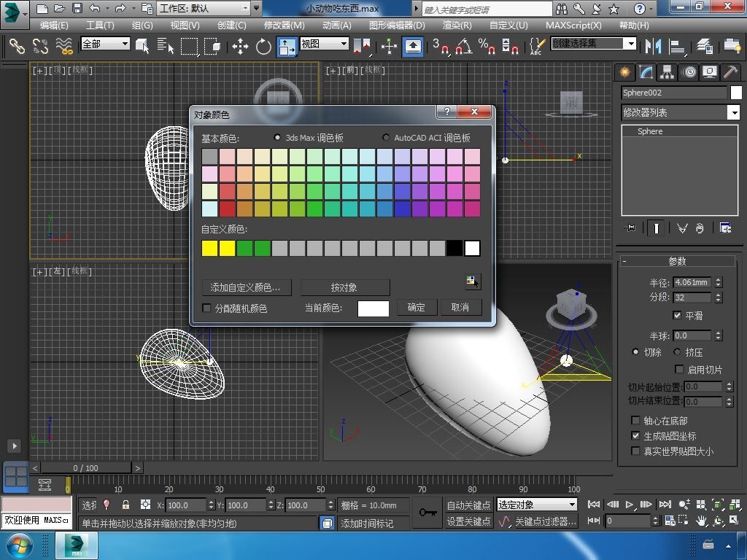Click the Select and Scale tool
The image size is (747, 560).
(x=287, y=46)
